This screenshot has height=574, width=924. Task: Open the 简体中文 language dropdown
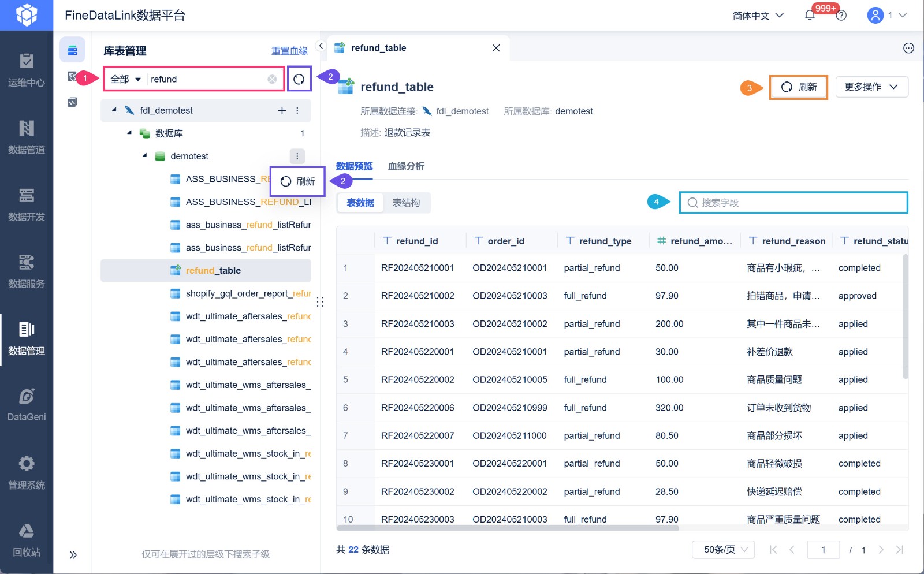tap(758, 16)
